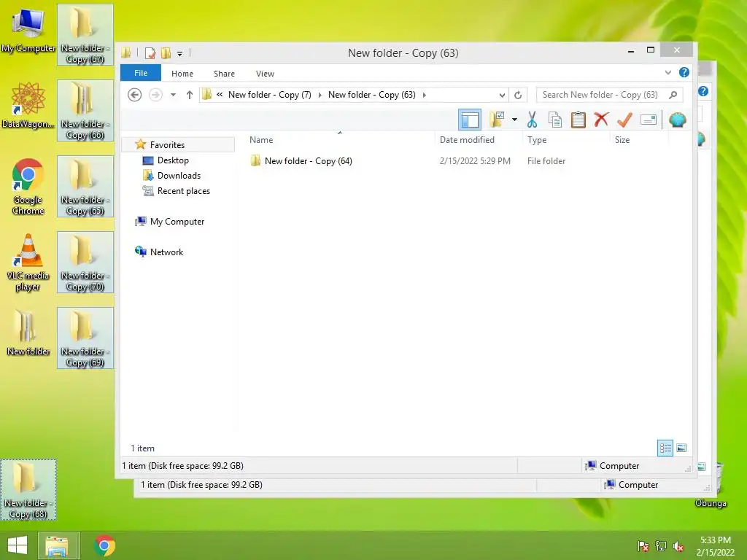Select Desktop in navigation pane
Viewport: 747px width, 560px height.
[x=173, y=160]
